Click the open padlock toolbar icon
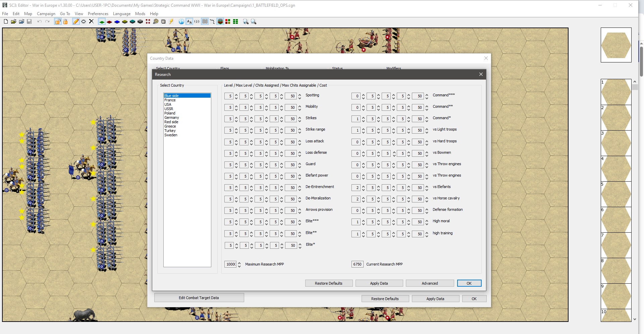The width and height of the screenshot is (644, 334). (58, 21)
